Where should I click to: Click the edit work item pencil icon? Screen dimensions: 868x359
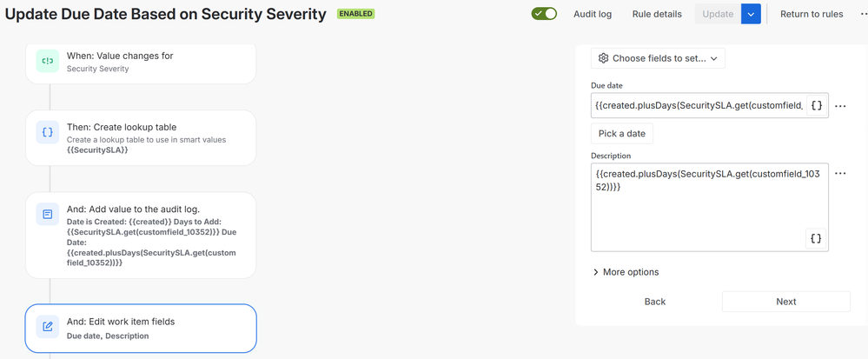pyautogui.click(x=47, y=328)
